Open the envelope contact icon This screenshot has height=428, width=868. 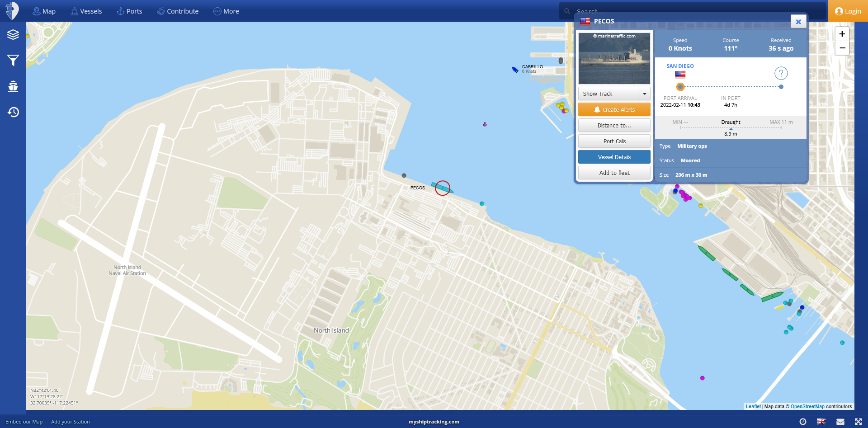point(840,422)
